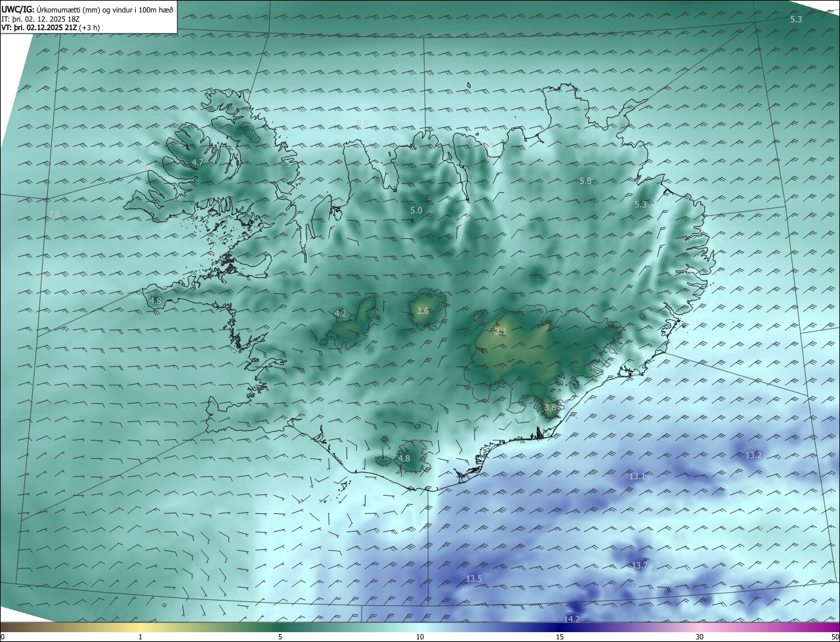Click the 13.5 value south of Iceland

coord(474,578)
